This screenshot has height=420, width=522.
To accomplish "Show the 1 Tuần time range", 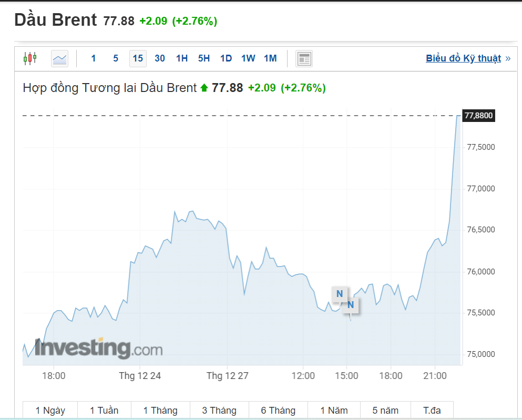I will 104,411.
